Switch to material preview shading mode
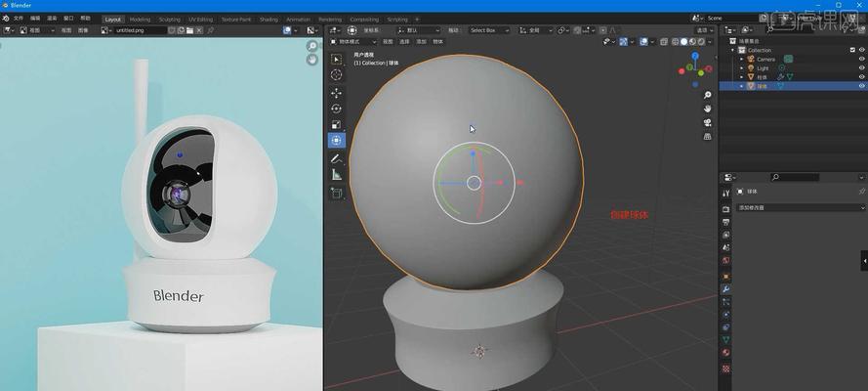This screenshot has width=868, height=391. pos(692,41)
